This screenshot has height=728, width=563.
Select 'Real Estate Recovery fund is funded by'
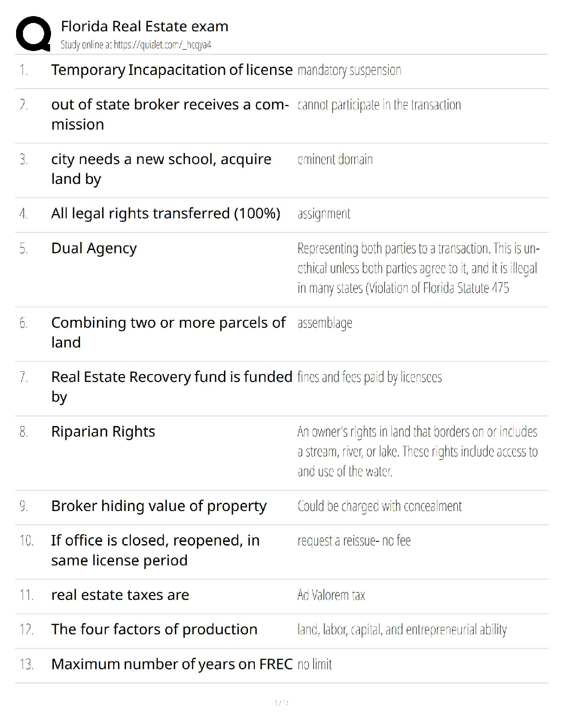pyautogui.click(x=172, y=387)
